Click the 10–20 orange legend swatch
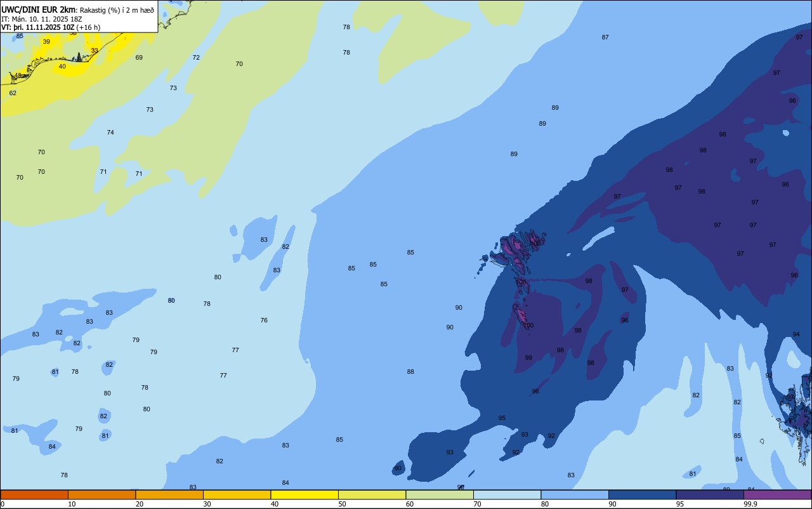 coord(101,494)
